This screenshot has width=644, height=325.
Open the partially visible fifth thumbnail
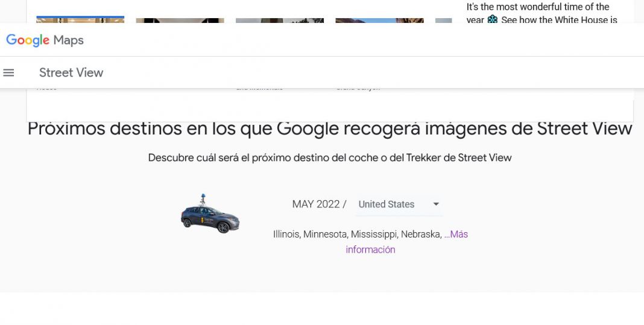[x=443, y=21]
